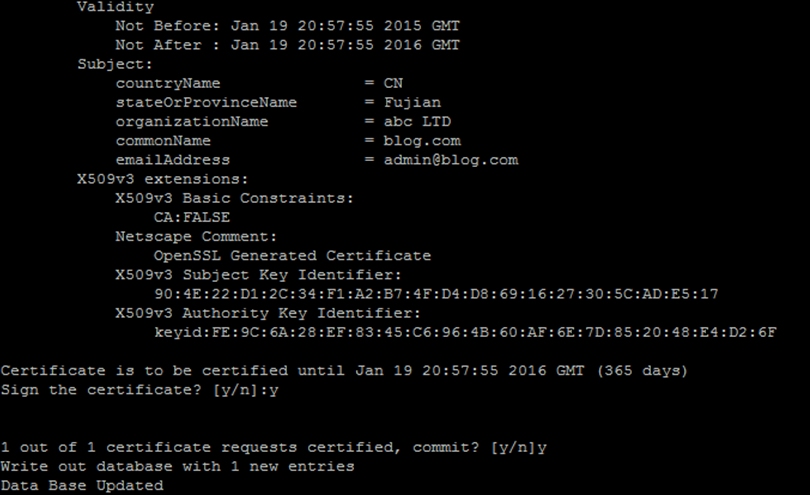
Task: Click the stateOrProvinceName value Fujian
Action: [x=412, y=102]
